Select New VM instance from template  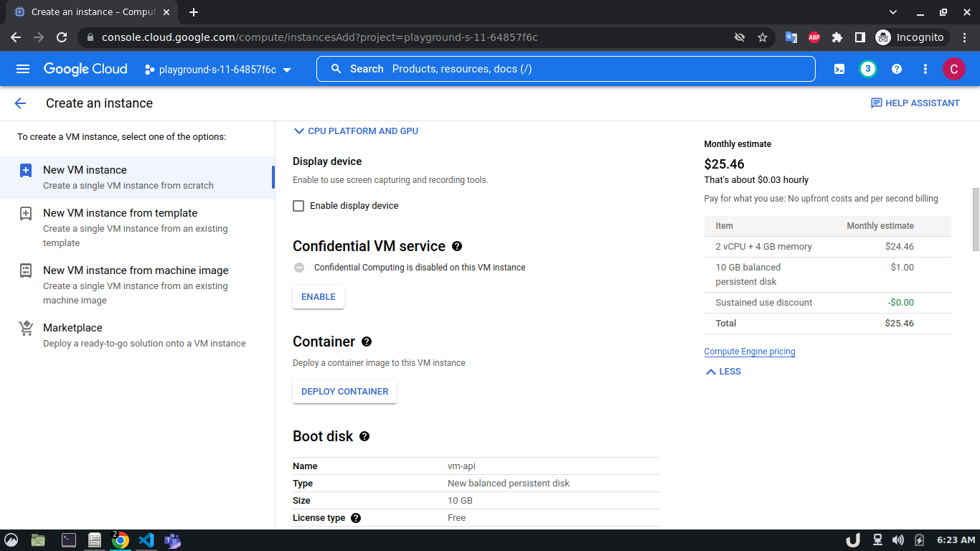tap(137, 227)
